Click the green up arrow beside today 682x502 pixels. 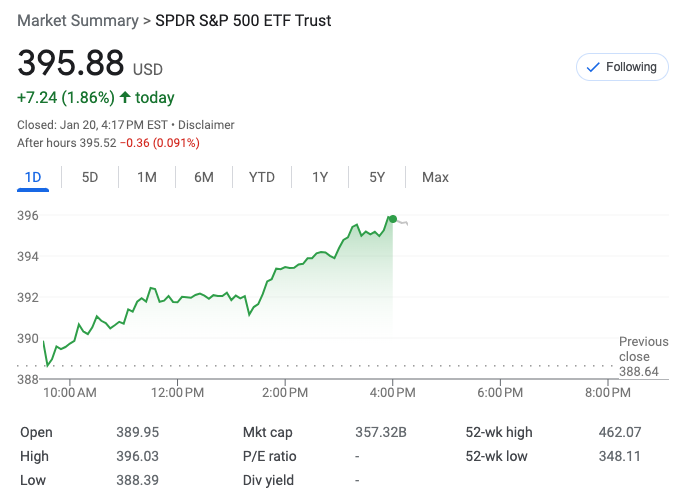coord(125,98)
